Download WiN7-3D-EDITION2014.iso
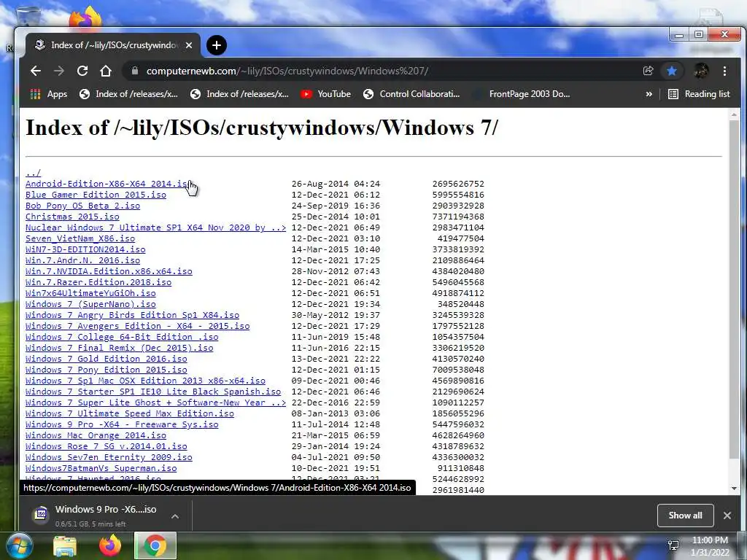The height and width of the screenshot is (560, 747). pyautogui.click(x=85, y=249)
